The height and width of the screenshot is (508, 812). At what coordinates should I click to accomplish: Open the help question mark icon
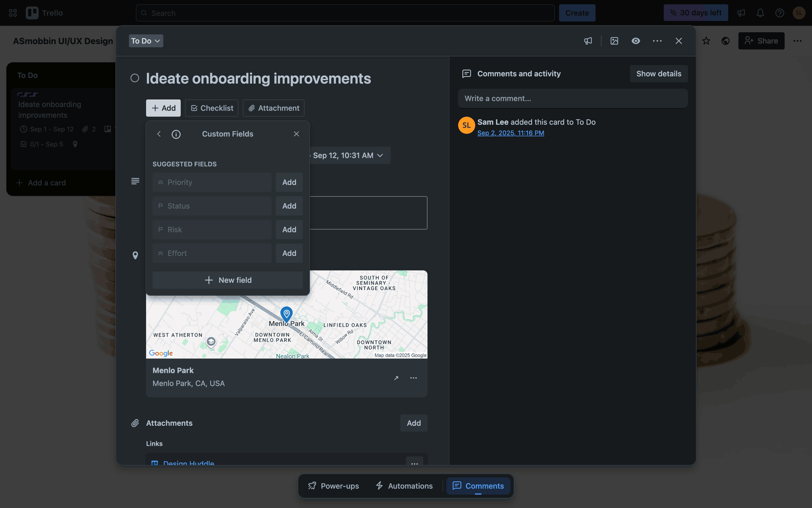(x=779, y=13)
